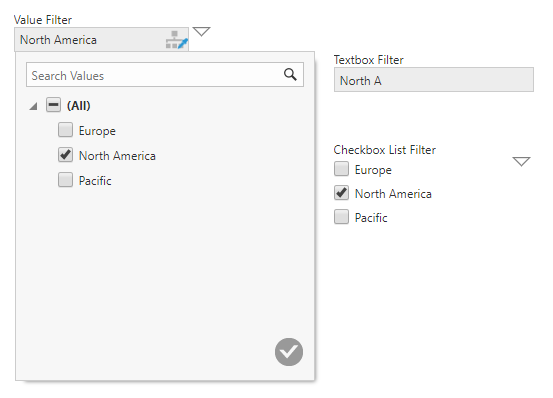Check Pacific in Checkbox List Filter
Screen dimensions: 553x398
point(341,217)
